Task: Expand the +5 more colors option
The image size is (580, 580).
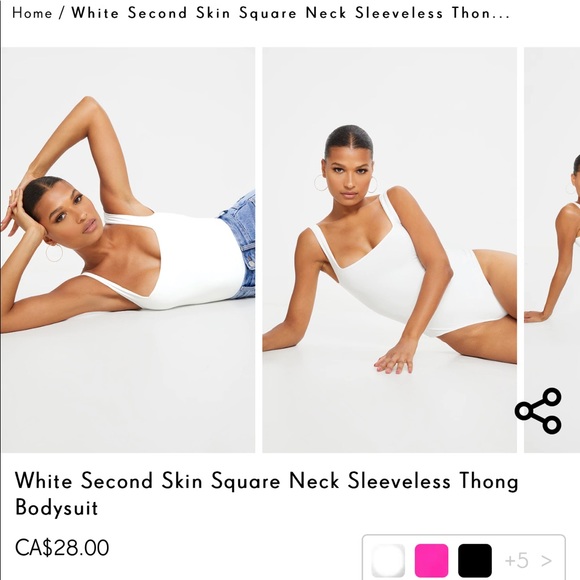Action: 517,560
